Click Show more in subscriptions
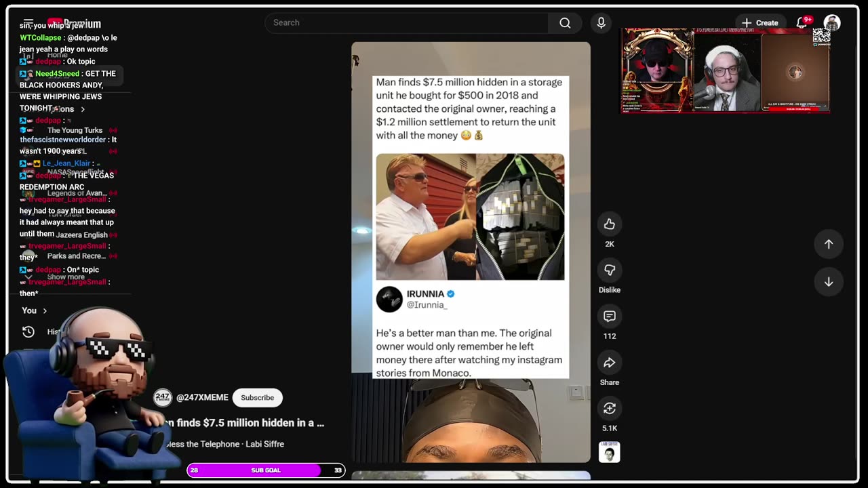 click(x=66, y=277)
